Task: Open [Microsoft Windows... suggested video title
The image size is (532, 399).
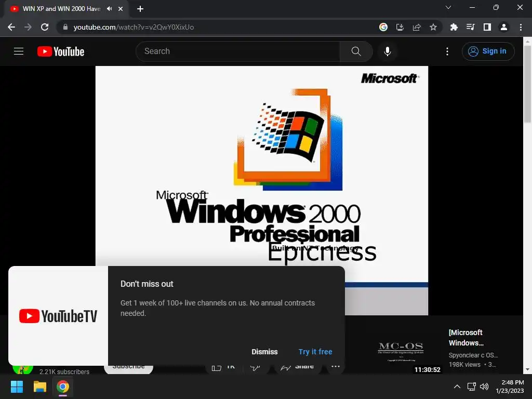Action: point(466,338)
